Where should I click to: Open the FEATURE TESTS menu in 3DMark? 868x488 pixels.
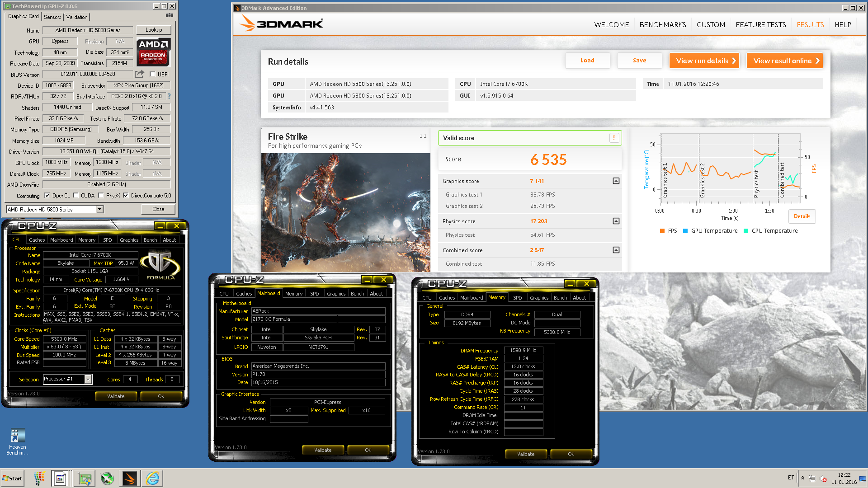760,24
